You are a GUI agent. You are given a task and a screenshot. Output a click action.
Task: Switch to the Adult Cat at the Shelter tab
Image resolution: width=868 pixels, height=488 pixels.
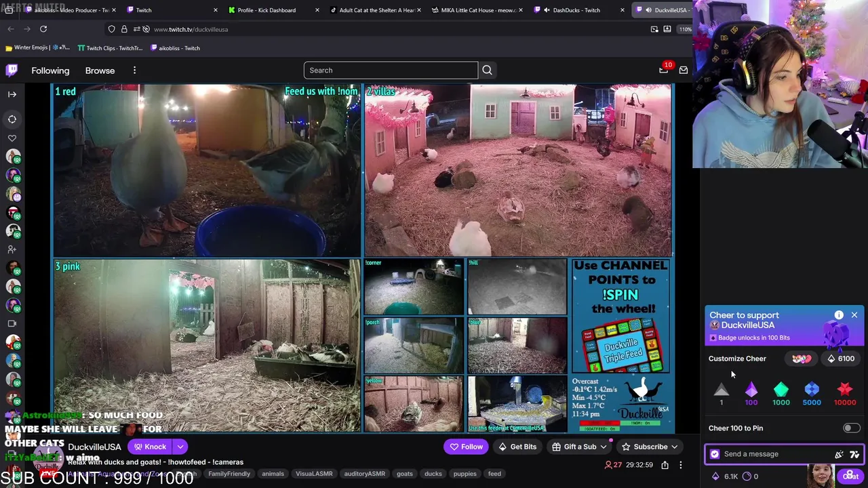(x=376, y=10)
